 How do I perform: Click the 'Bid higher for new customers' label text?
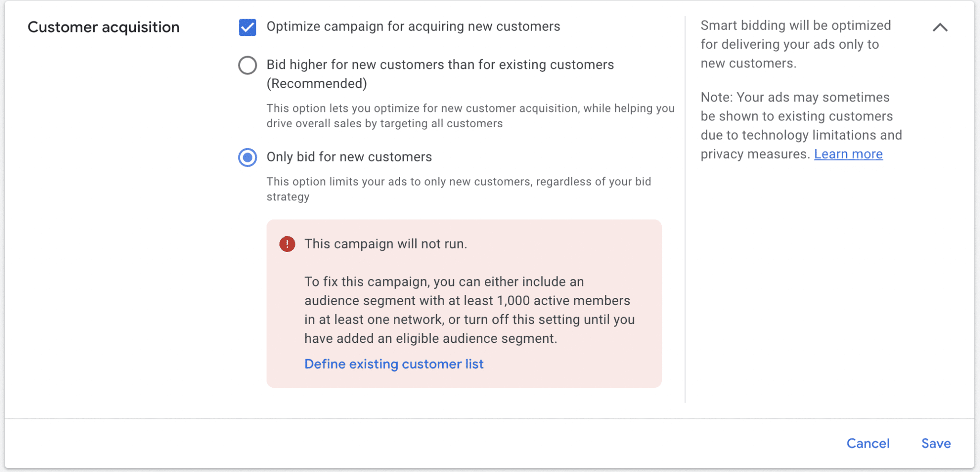[x=440, y=65]
